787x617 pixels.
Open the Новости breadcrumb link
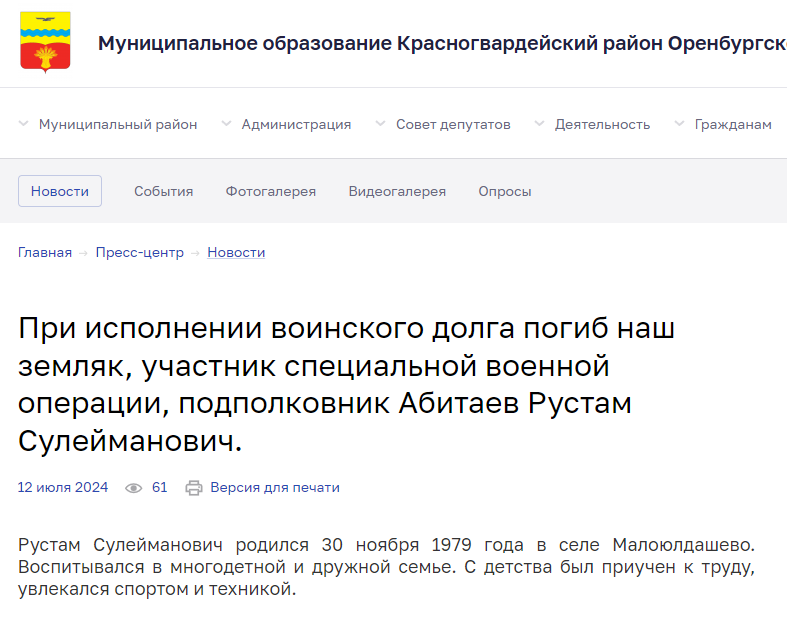tap(236, 253)
